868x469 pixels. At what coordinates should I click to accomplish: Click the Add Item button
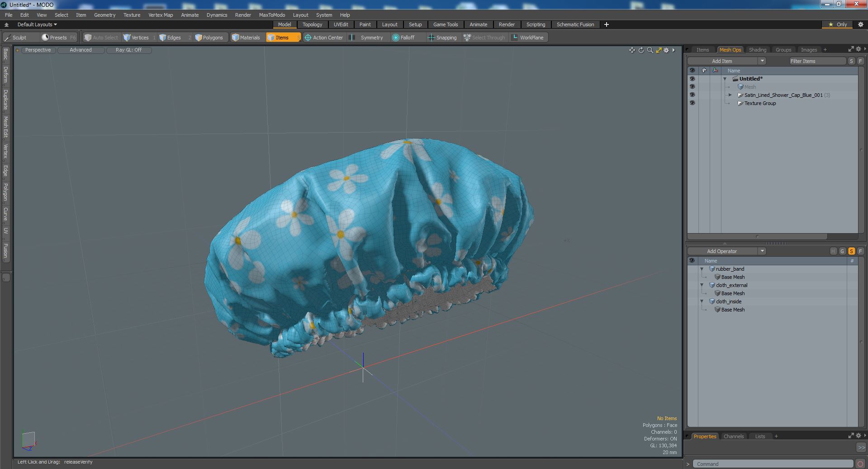click(722, 61)
